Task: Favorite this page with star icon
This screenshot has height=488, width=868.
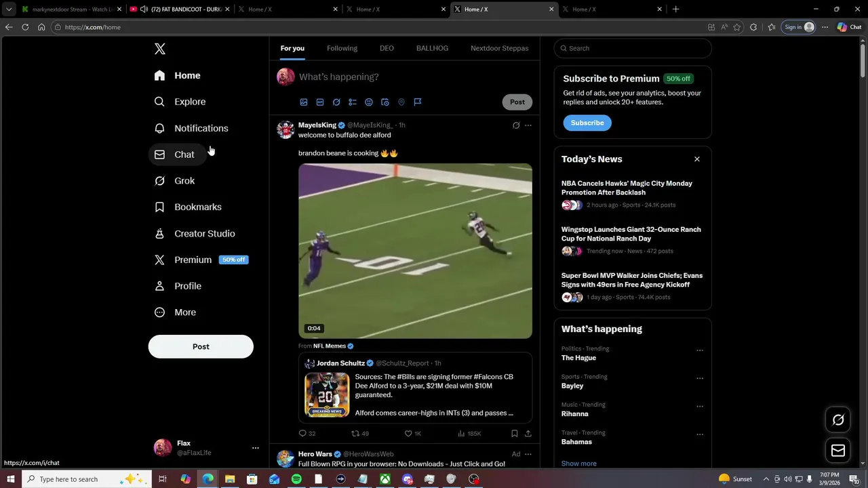Action: point(737,27)
